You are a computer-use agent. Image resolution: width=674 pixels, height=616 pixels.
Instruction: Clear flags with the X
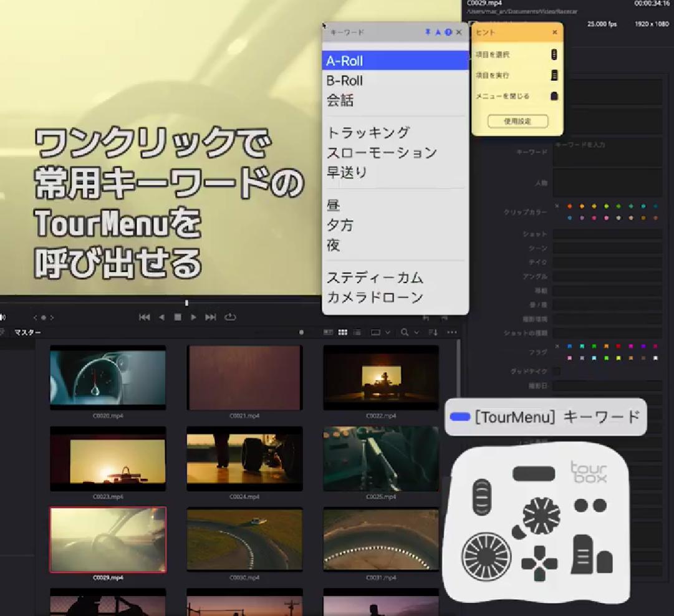coord(557,346)
